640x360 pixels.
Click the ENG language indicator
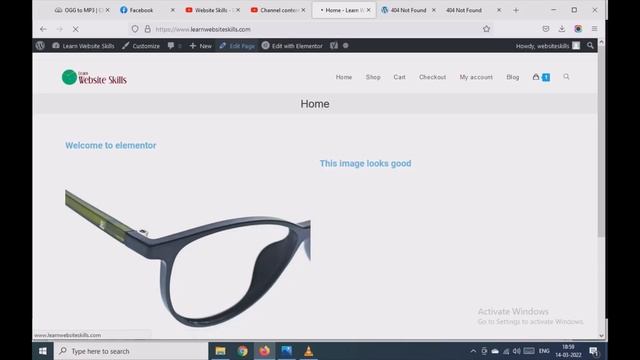click(544, 351)
